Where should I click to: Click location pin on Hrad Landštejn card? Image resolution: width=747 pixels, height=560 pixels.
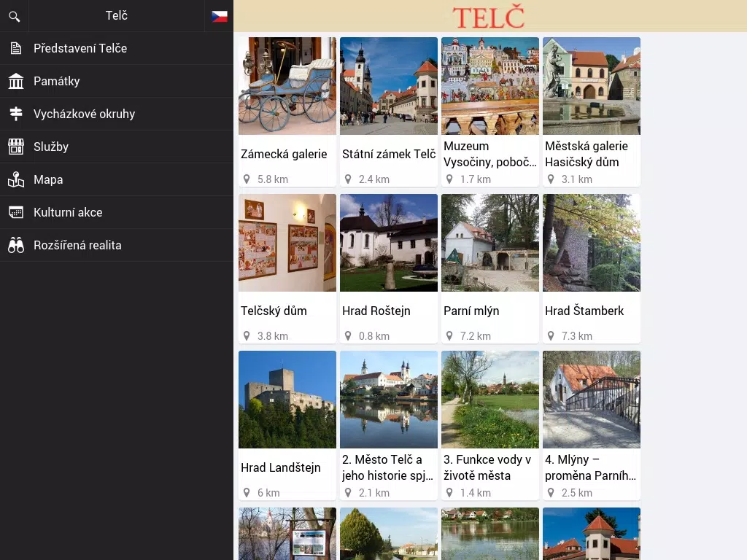247,492
